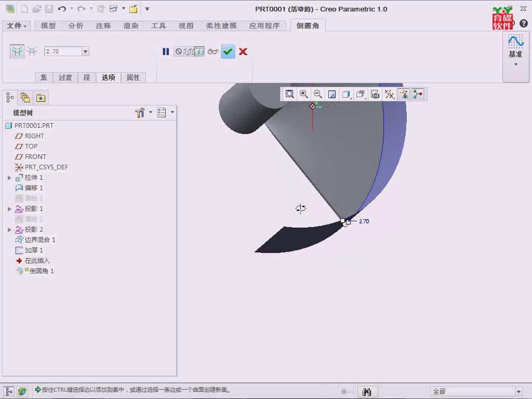Switch to the 柔性建模 ribbon tab
The image size is (532, 399).
coord(221,26)
